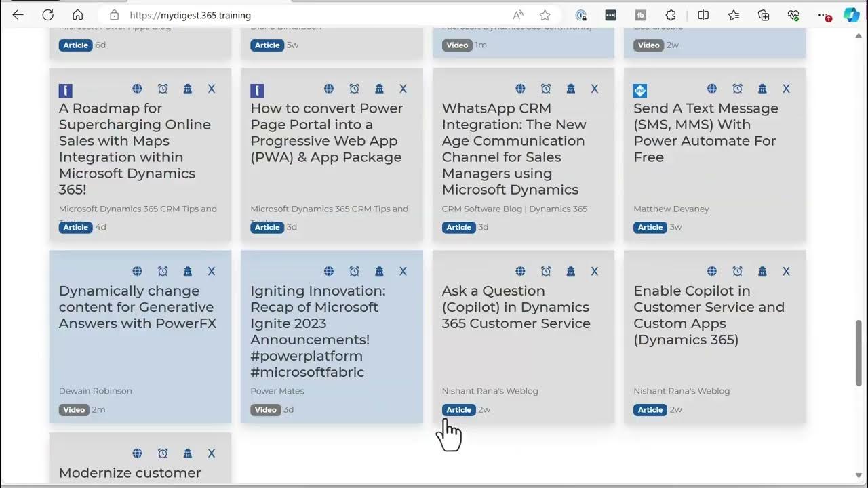Image resolution: width=868 pixels, height=488 pixels.
Task: Click the split screen toolbar icon
Action: [703, 15]
